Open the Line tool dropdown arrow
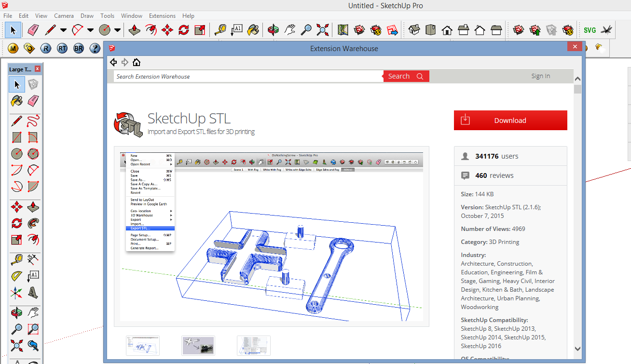631x364 pixels. pos(63,30)
